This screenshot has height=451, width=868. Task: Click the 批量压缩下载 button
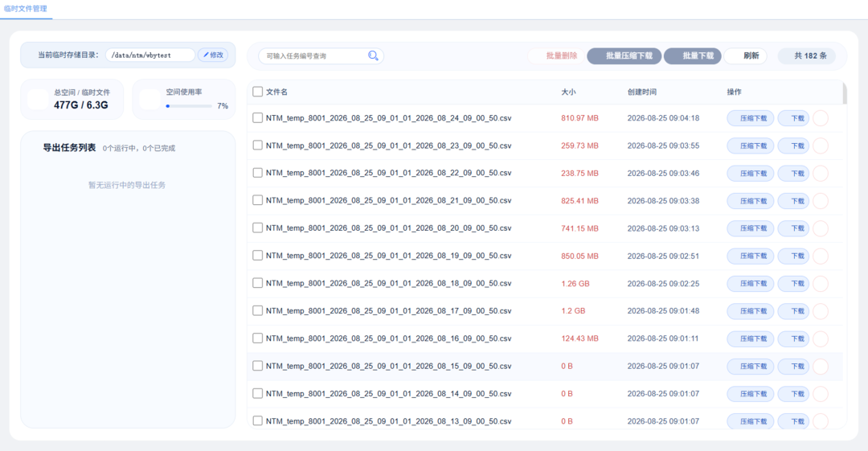(624, 55)
